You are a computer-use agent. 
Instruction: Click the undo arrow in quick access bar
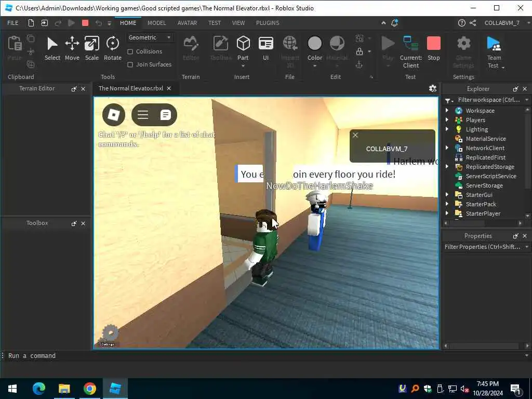[x=98, y=23]
